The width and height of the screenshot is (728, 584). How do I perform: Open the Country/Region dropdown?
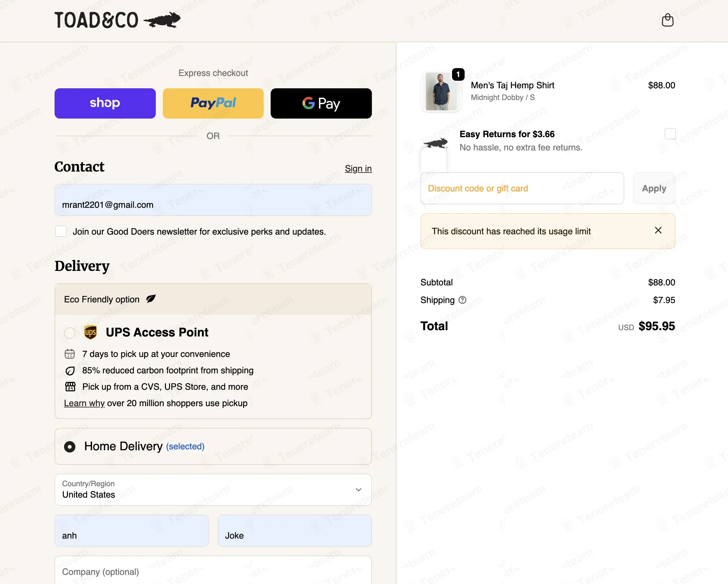click(x=213, y=489)
